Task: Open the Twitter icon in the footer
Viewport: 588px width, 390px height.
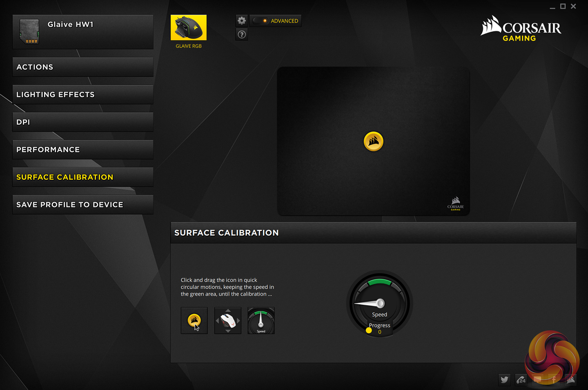Action: pos(505,379)
